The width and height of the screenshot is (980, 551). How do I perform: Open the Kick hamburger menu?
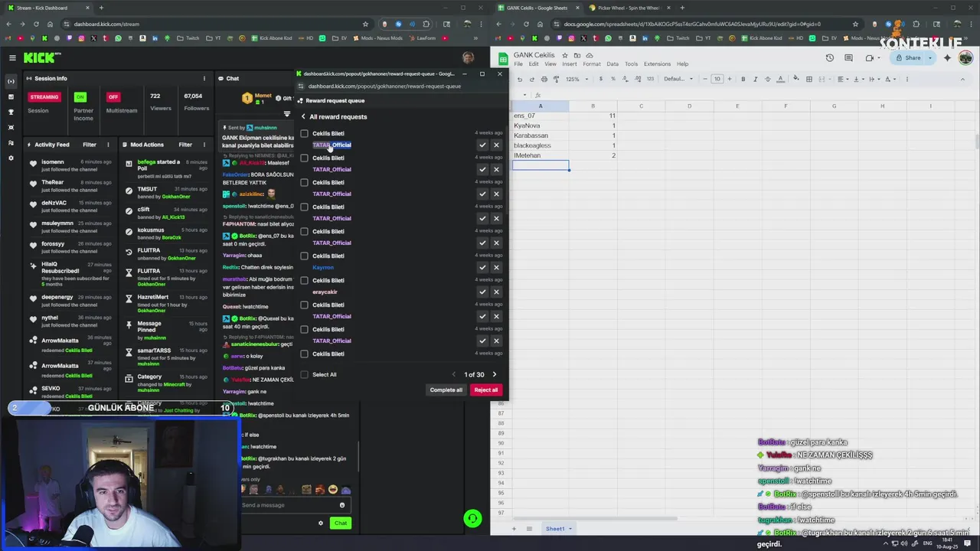(x=12, y=57)
